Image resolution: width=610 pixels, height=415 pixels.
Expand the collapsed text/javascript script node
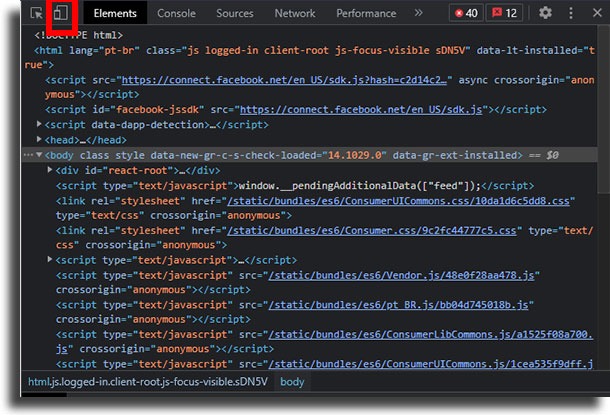pos(50,259)
